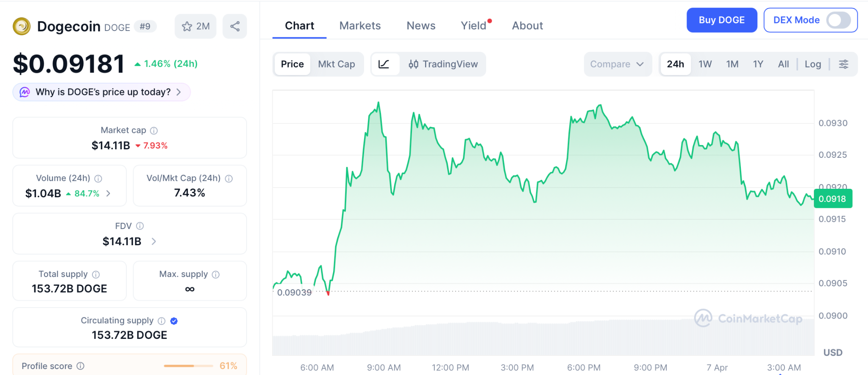Switch chart to Mkt Cap view

[x=336, y=64]
